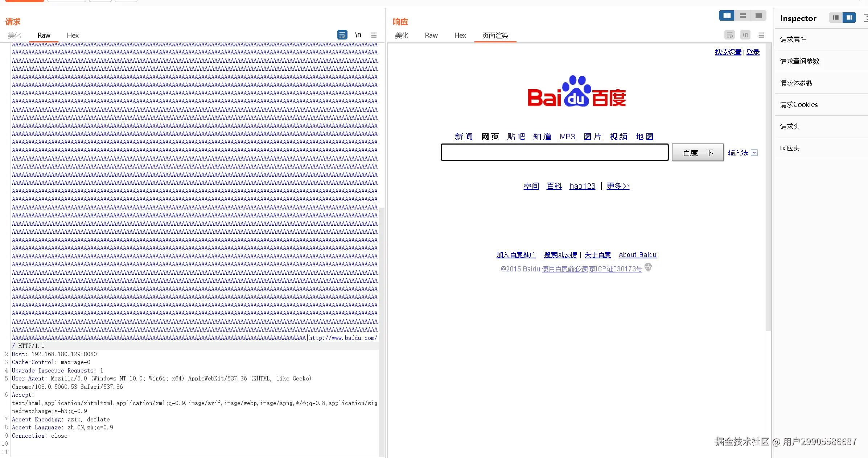Switch response view to Hex tab

pyautogui.click(x=460, y=35)
